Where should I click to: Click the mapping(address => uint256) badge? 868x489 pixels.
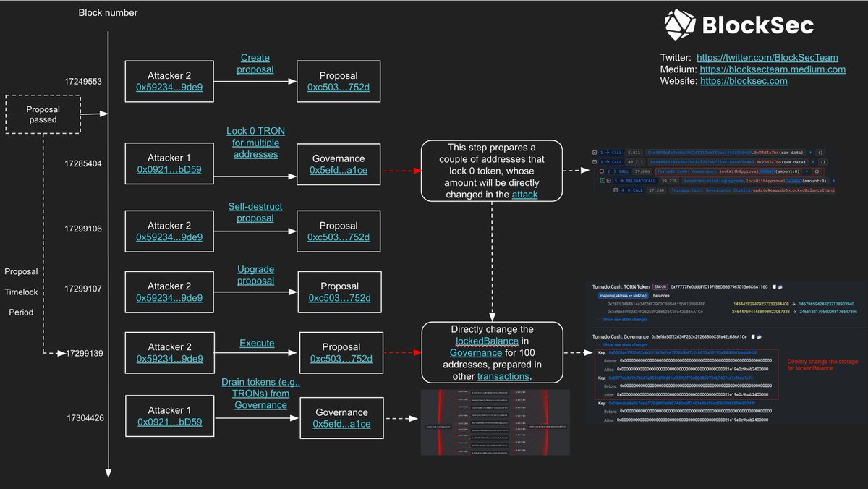624,296
